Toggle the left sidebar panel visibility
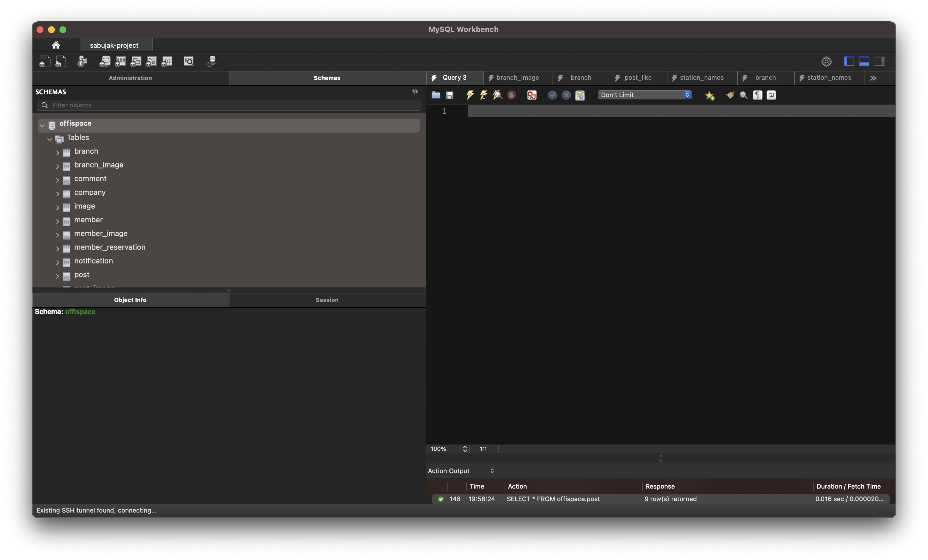The width and height of the screenshot is (928, 560). click(x=849, y=61)
